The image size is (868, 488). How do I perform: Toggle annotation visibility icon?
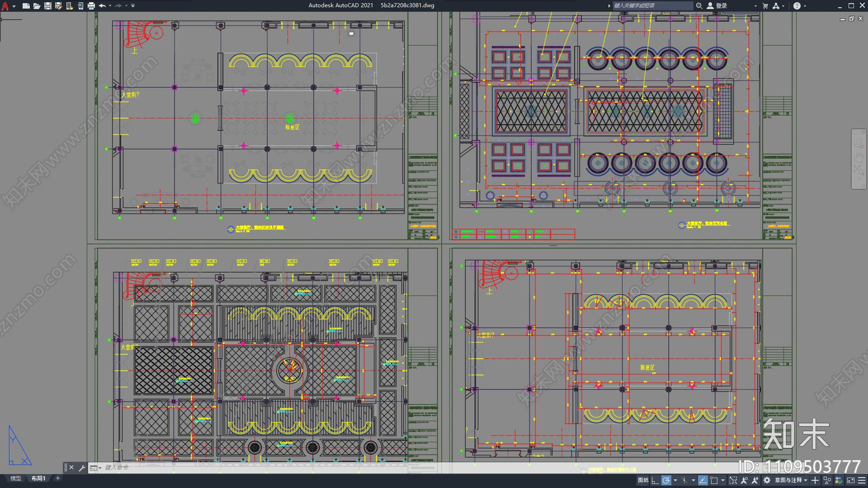744,480
